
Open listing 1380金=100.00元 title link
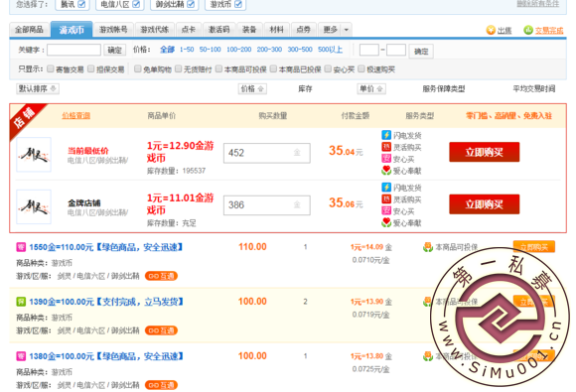pos(106,356)
